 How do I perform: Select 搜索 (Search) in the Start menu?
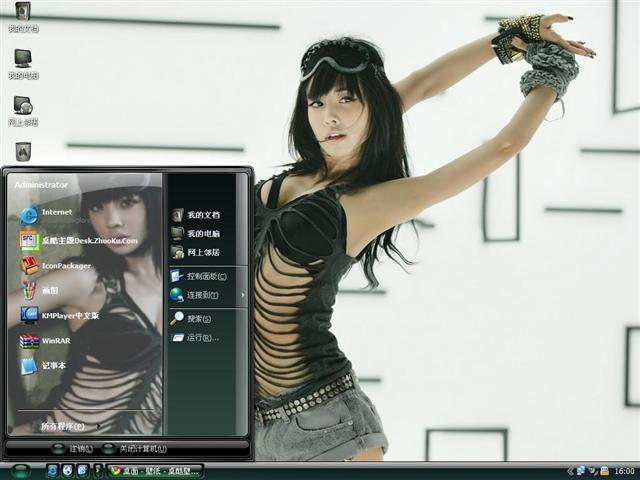point(200,318)
